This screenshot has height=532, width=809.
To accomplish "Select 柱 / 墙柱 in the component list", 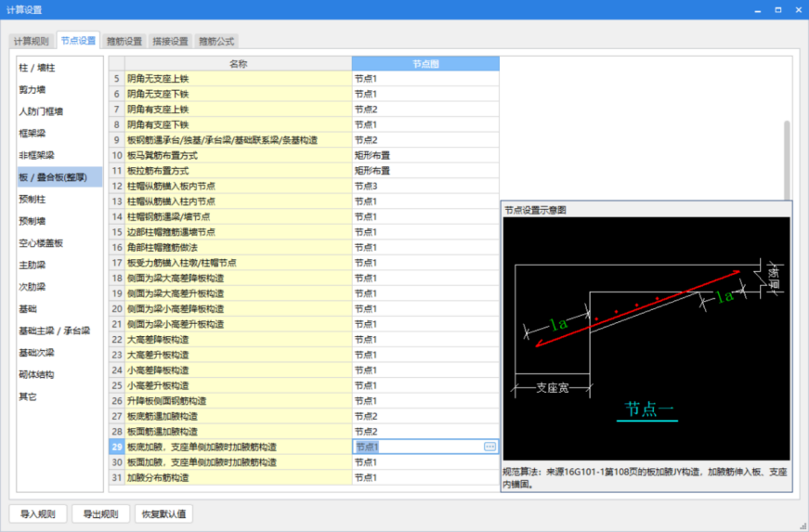I will point(59,68).
